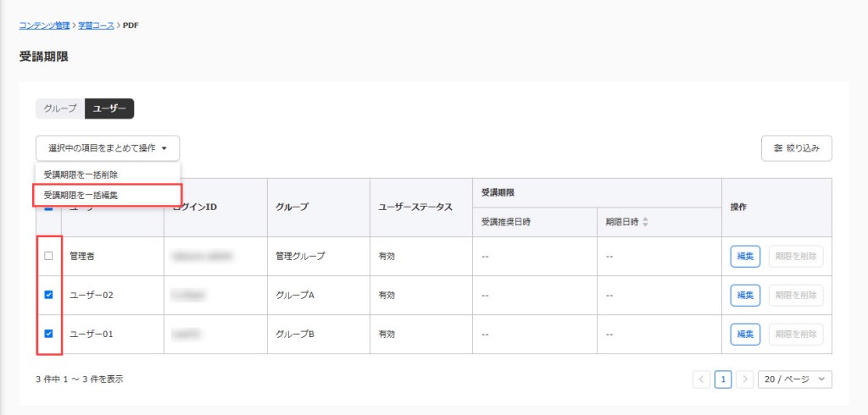The height and width of the screenshot is (415, 868).
Task: Switch to the グループ tab
Action: [x=60, y=108]
